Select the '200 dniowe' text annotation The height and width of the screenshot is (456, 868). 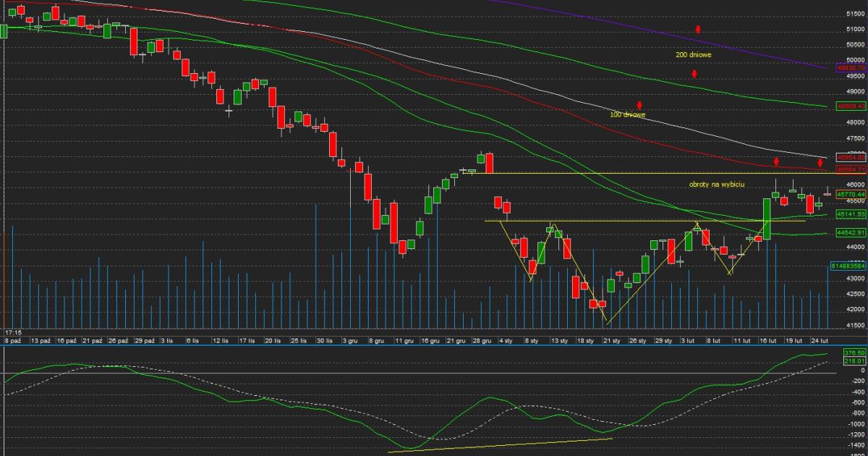pos(692,55)
